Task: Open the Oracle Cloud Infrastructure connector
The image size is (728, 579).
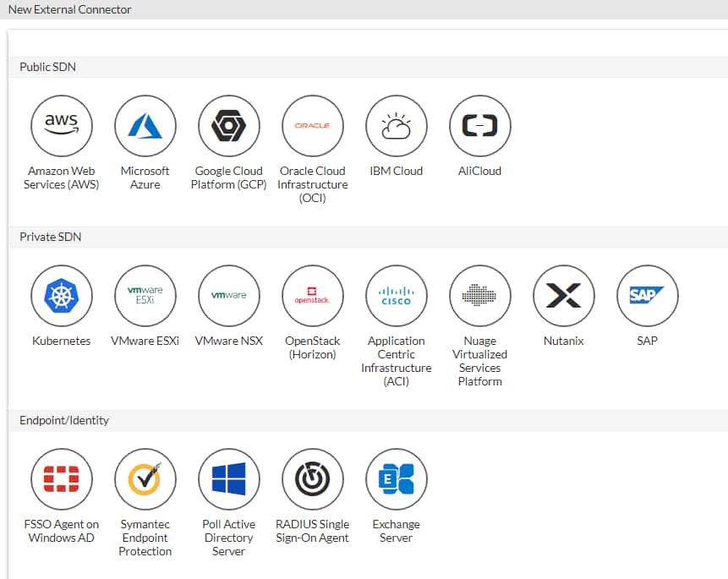Action: click(x=312, y=126)
